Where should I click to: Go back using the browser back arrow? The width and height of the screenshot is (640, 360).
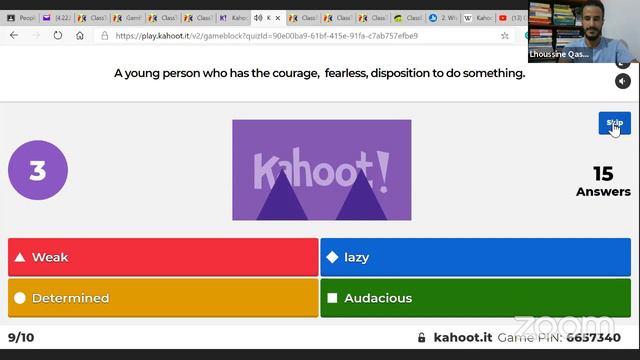click(14, 36)
